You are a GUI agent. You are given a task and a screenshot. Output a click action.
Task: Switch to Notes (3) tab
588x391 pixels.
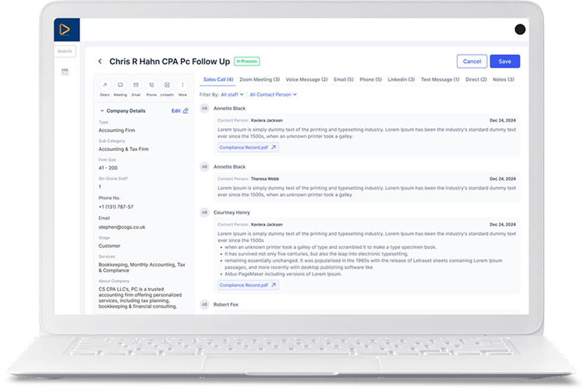click(x=503, y=79)
